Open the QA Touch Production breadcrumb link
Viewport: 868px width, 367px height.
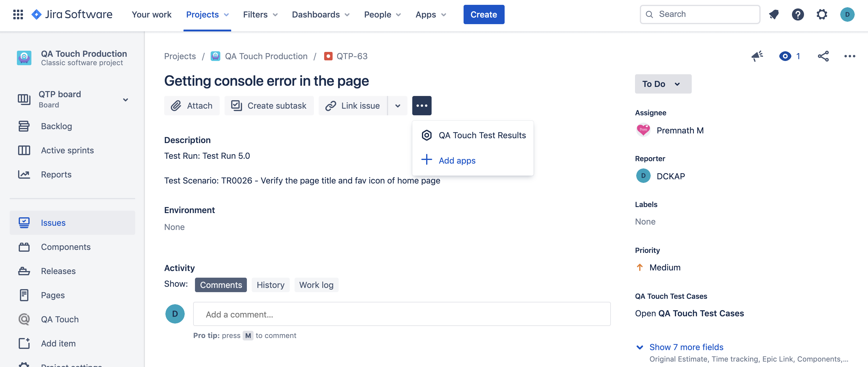(266, 56)
